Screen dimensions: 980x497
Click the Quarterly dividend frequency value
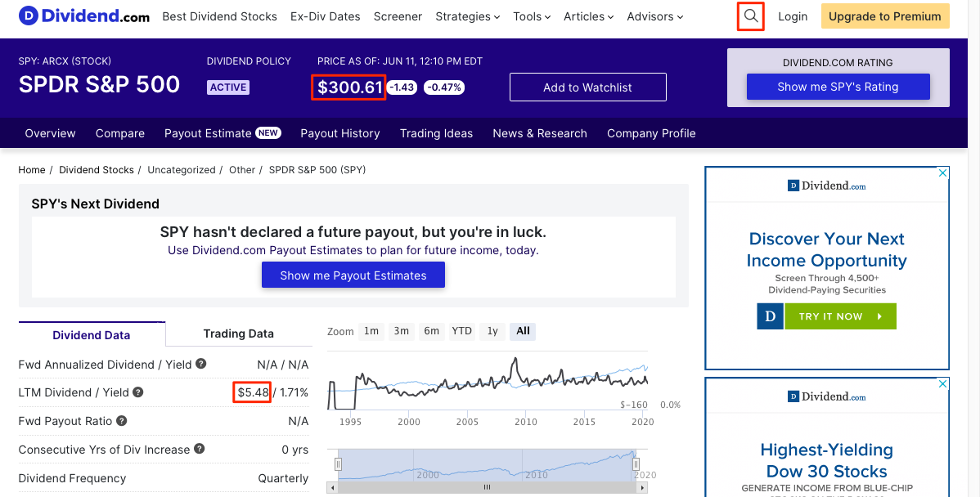click(x=283, y=478)
